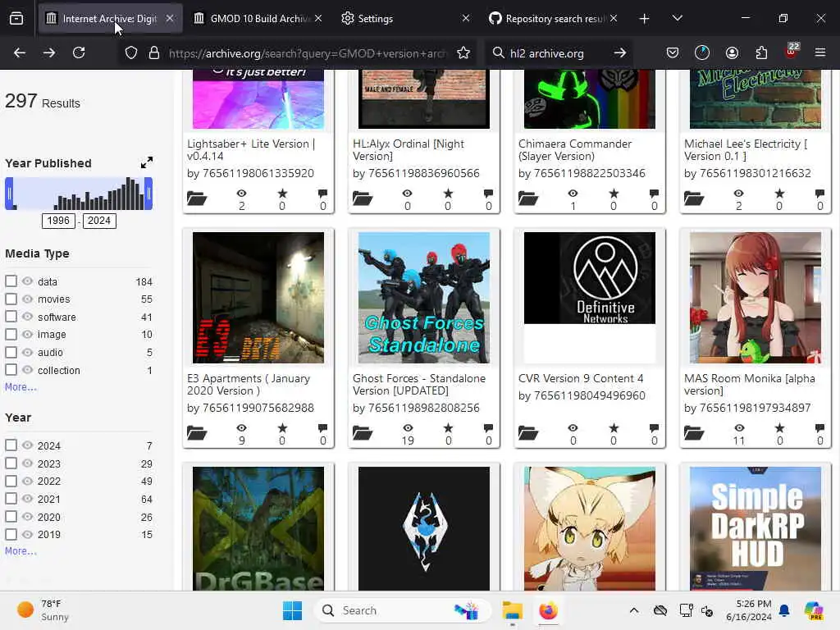The width and height of the screenshot is (840, 630).
Task: List all tabs dropdown arrow
Action: pyautogui.click(x=677, y=18)
